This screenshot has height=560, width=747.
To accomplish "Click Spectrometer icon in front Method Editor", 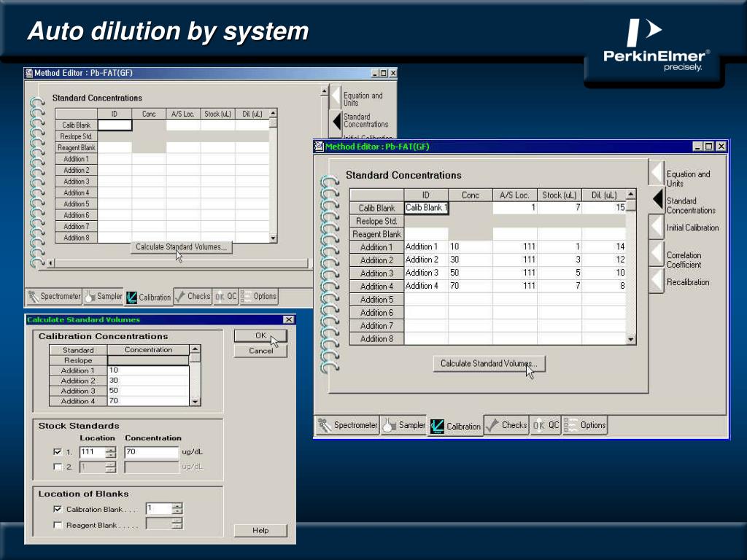I will click(325, 425).
